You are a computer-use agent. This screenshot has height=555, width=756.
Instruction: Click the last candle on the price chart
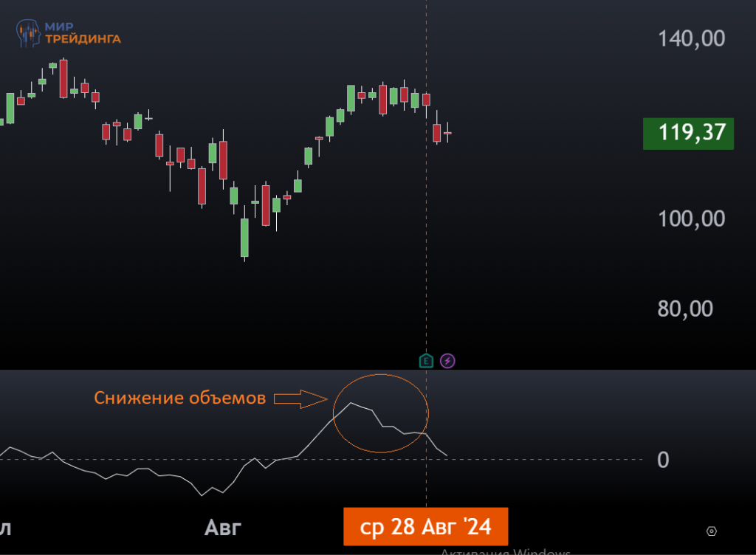[x=447, y=133]
